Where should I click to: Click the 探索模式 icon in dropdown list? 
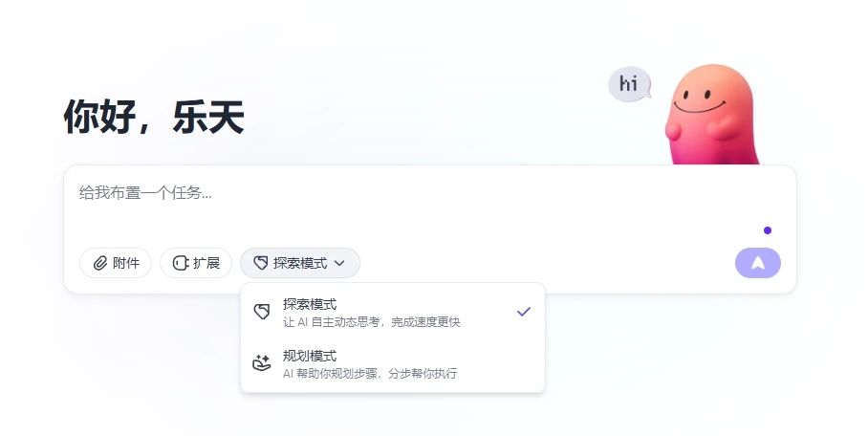pos(262,312)
